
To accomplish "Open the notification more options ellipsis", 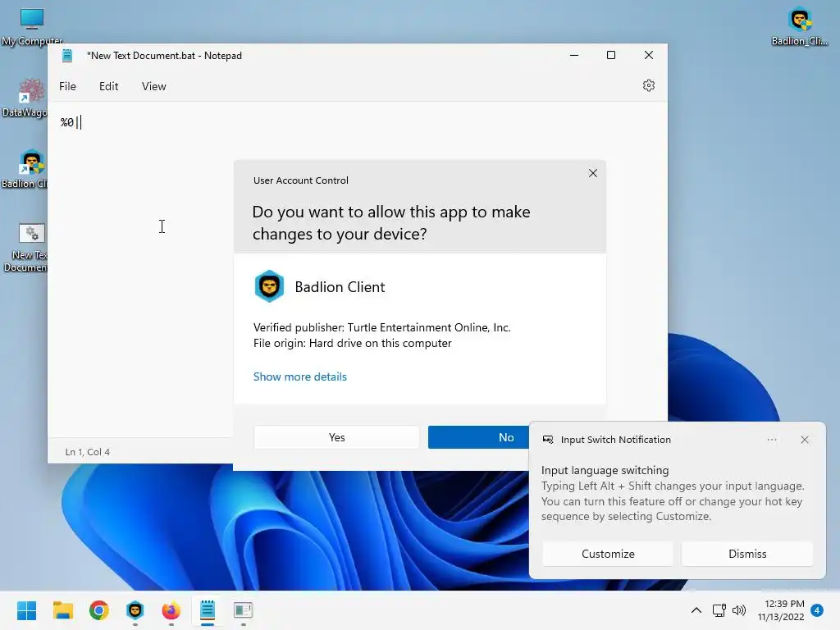I will click(772, 440).
